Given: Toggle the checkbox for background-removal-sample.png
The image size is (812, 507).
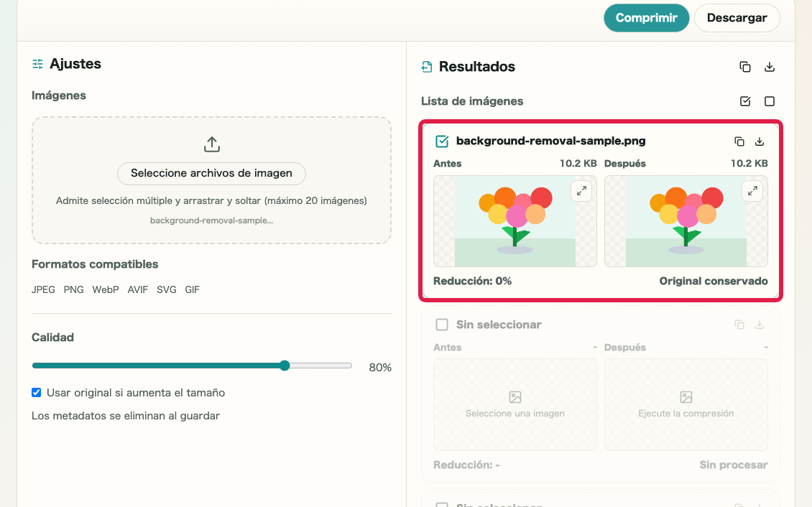Looking at the screenshot, I should pos(442,141).
